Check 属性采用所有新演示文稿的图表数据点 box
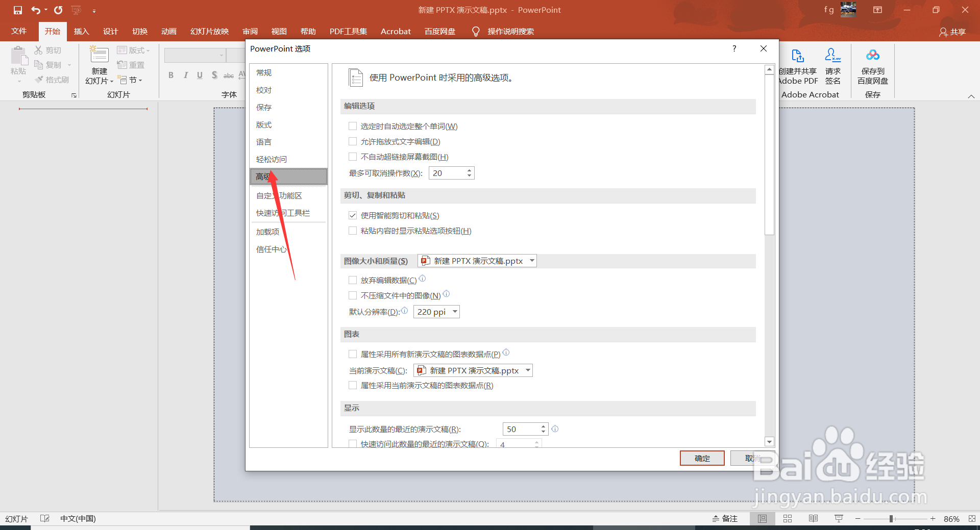980x530 pixels. [353, 354]
